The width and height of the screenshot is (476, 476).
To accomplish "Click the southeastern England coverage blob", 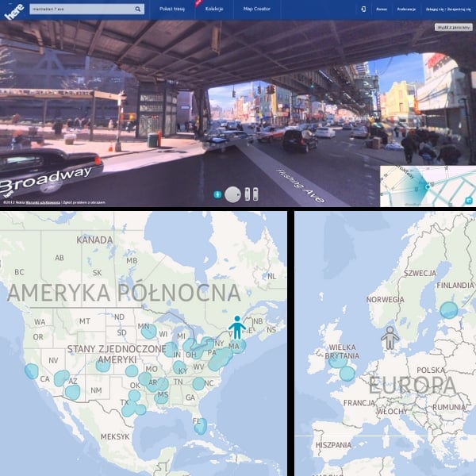I will coord(347,374).
